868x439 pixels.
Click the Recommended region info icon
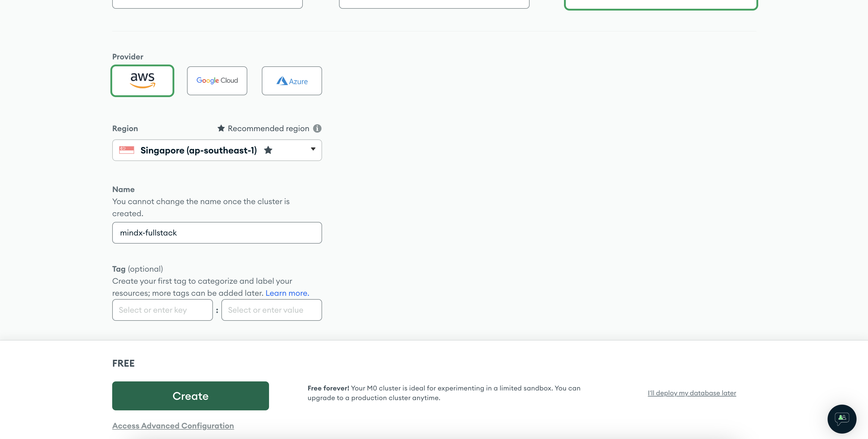pyautogui.click(x=317, y=128)
